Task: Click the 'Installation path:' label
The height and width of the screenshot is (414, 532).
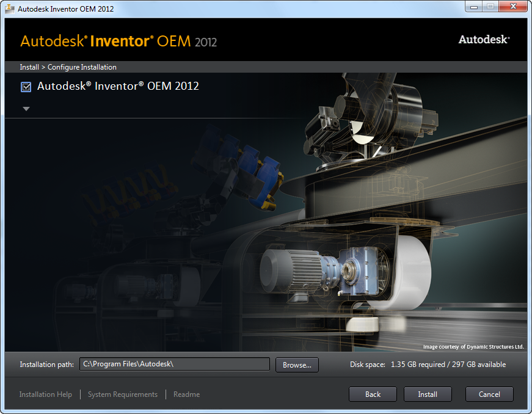Action: [47, 365]
